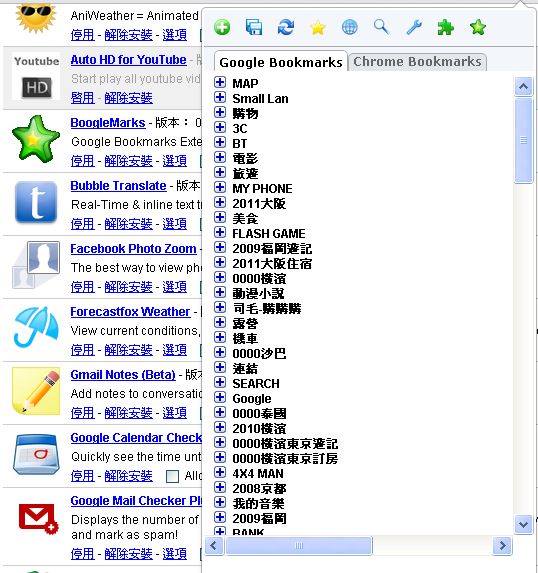Click the vertical scrollbar thumb in bookmarks list
Viewport: 538px width, 573px height.
523,141
